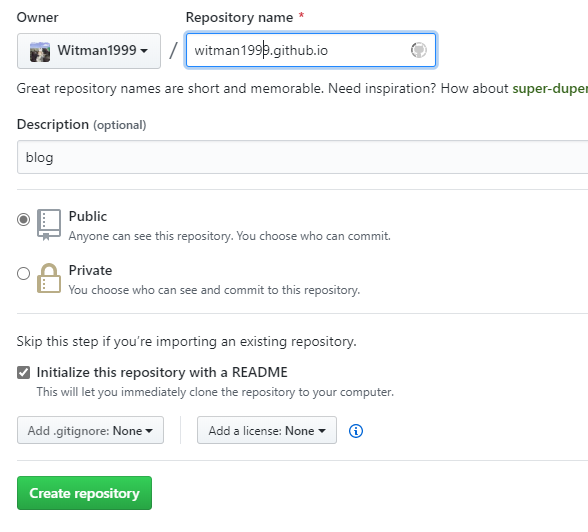Open the Witman1999 owner dropdown
Screen dimensions: 588x532
(89, 51)
